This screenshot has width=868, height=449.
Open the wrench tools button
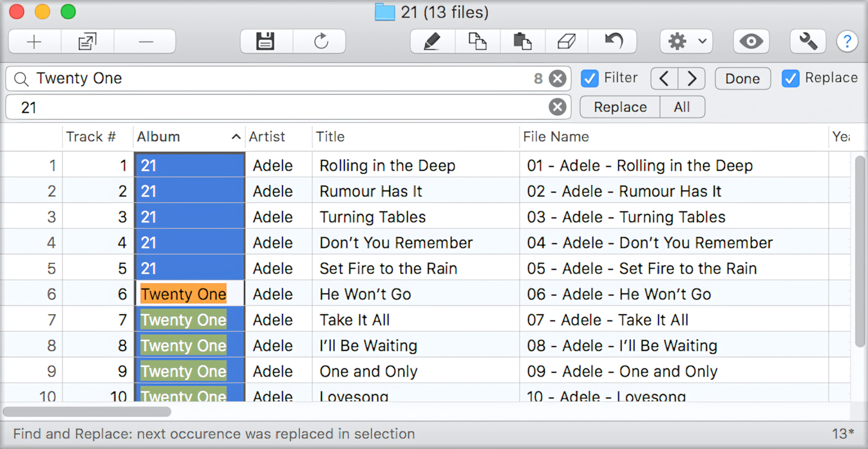click(x=807, y=42)
